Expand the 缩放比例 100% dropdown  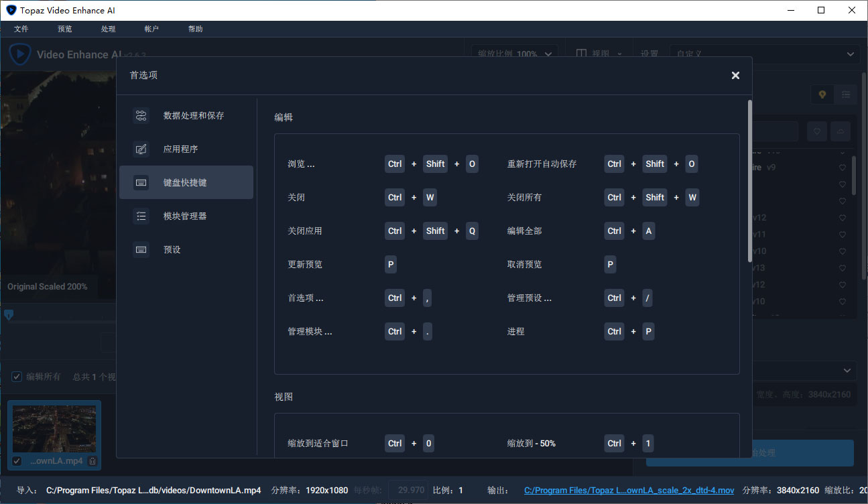pyautogui.click(x=515, y=54)
